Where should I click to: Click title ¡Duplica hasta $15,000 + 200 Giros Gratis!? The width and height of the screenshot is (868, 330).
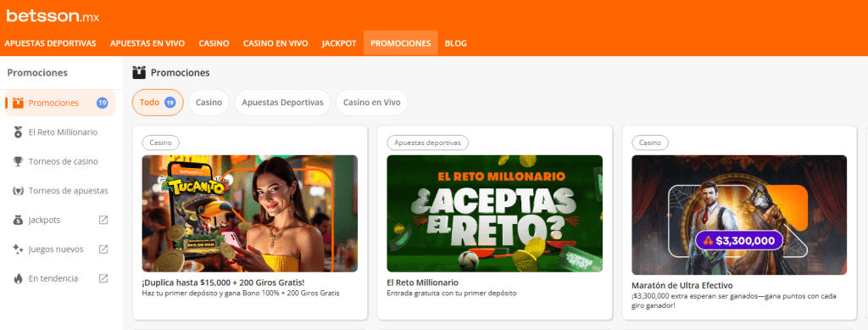click(x=223, y=282)
